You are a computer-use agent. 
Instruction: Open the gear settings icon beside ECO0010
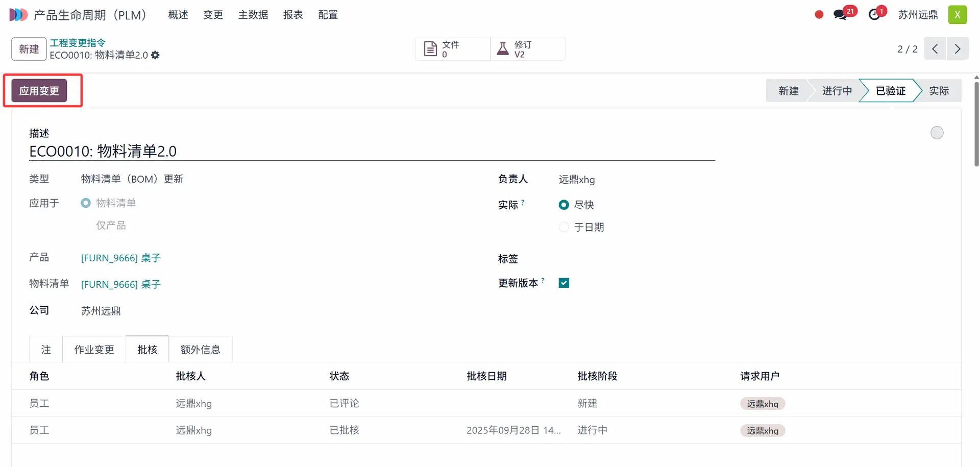(155, 55)
